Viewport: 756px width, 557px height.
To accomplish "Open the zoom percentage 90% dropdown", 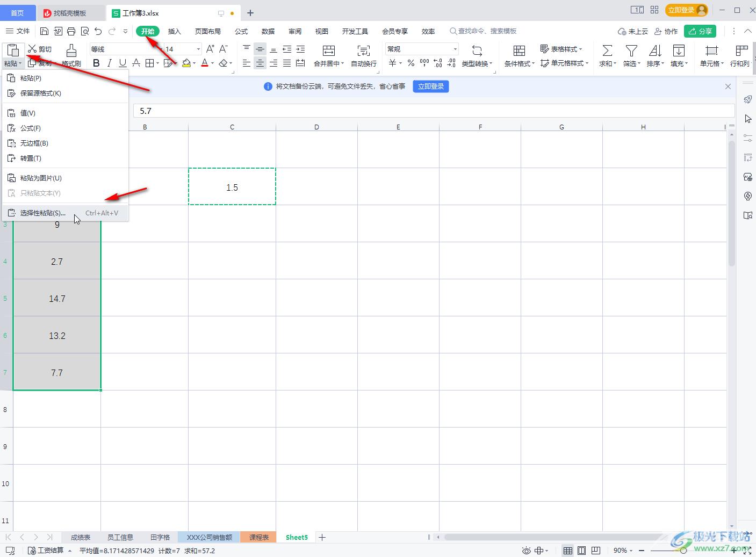I will pyautogui.click(x=623, y=551).
